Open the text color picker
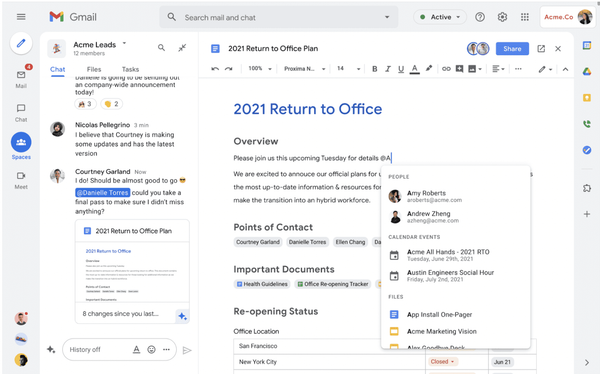Screen dimensions: 600x374 (414, 69)
